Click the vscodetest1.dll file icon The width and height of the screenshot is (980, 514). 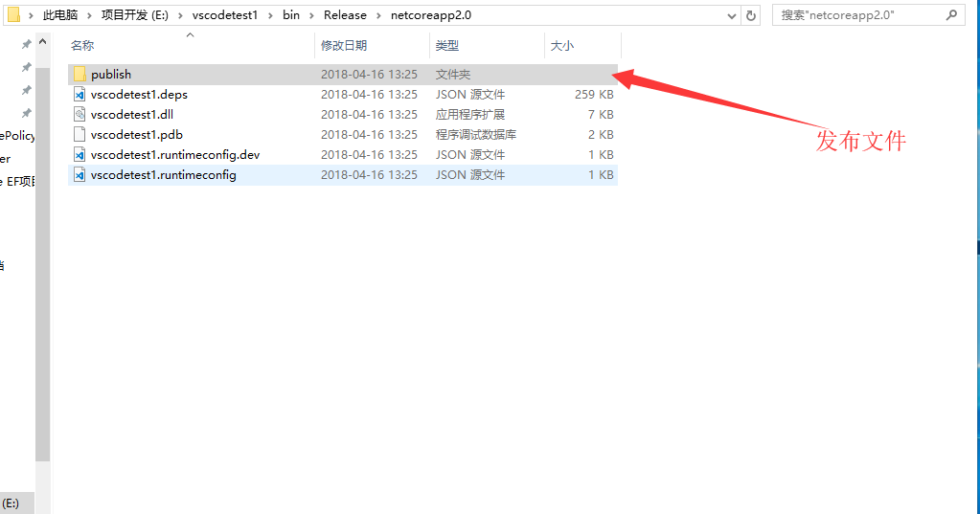point(80,115)
